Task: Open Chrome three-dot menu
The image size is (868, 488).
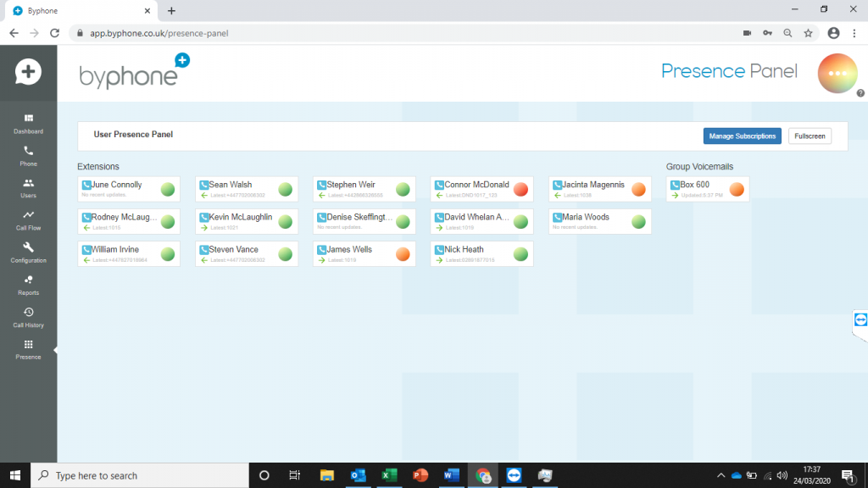Action: (854, 33)
